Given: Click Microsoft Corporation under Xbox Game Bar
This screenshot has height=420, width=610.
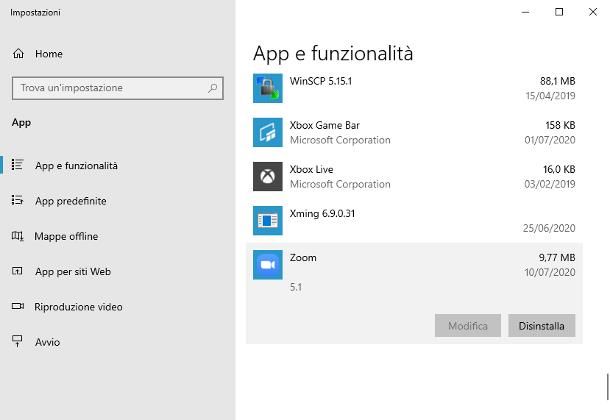Looking at the screenshot, I should coord(340,140).
